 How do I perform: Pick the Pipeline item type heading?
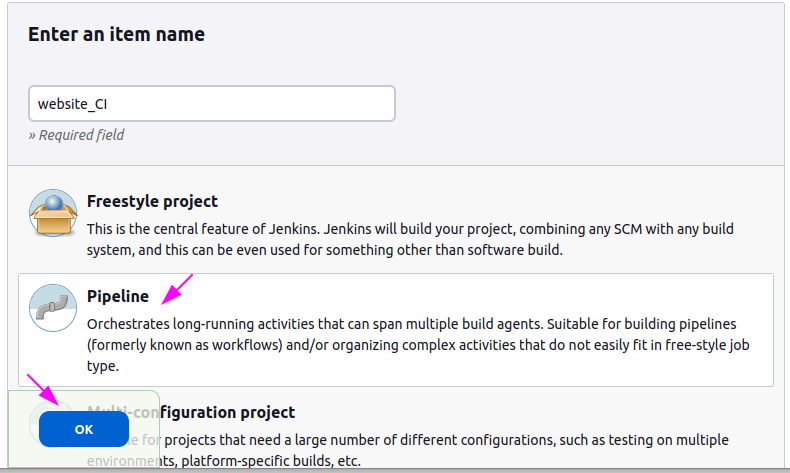(118, 296)
